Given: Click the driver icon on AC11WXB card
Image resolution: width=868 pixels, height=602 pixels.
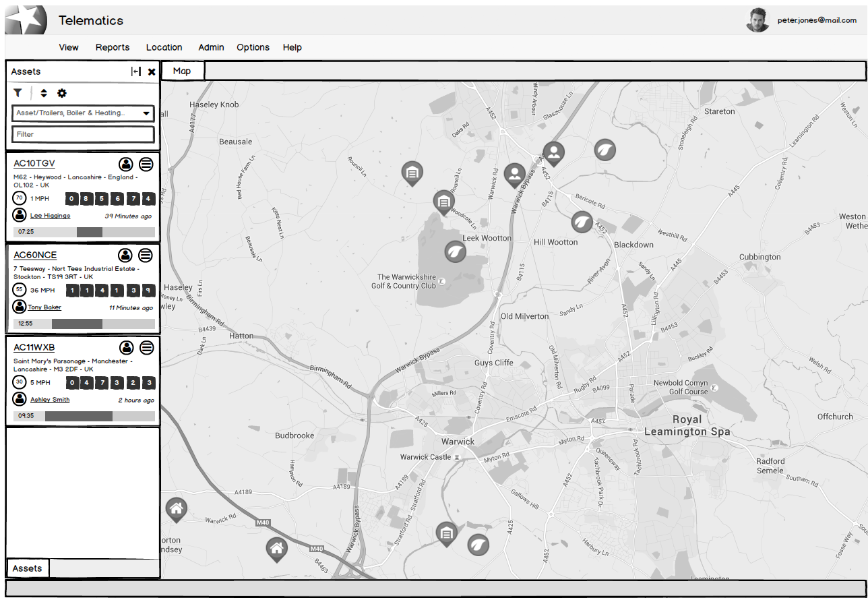Looking at the screenshot, I should click(127, 348).
